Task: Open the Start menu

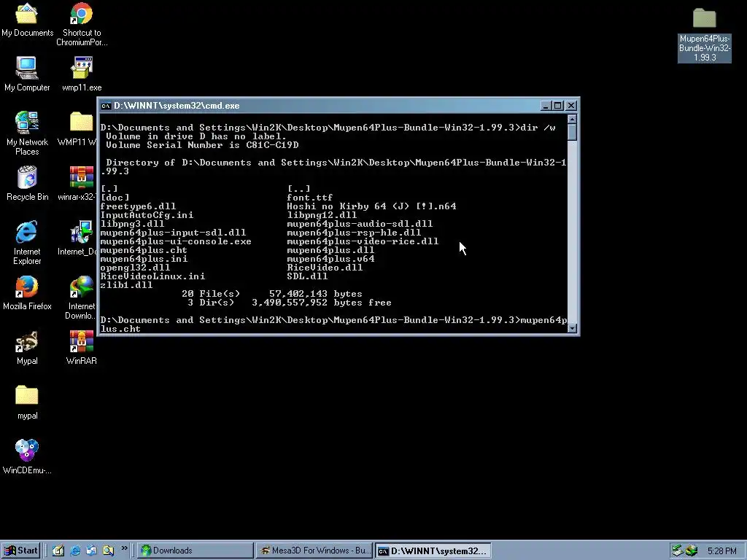Action: pyautogui.click(x=20, y=551)
